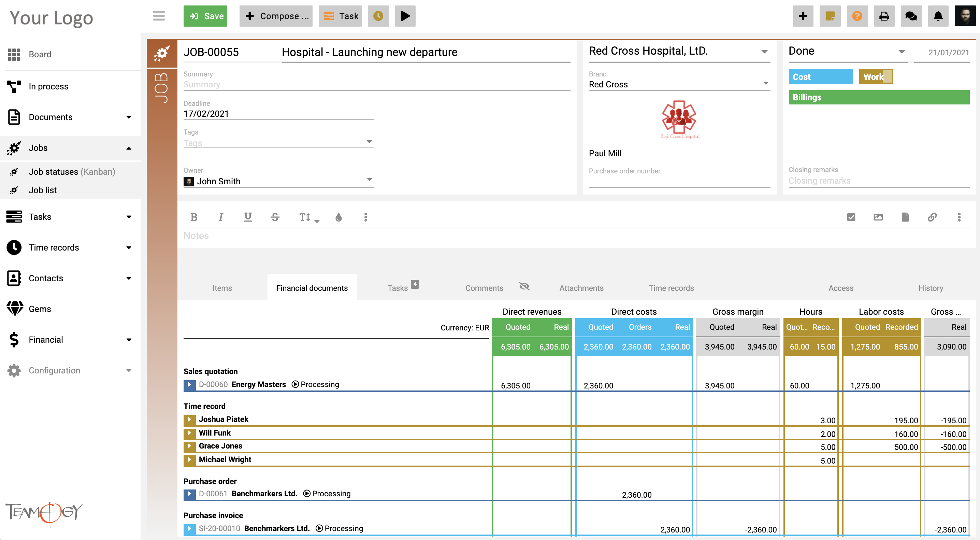Viewport: 980px width, 540px height.
Task: Open Gems in sidebar
Action: coord(70,309)
